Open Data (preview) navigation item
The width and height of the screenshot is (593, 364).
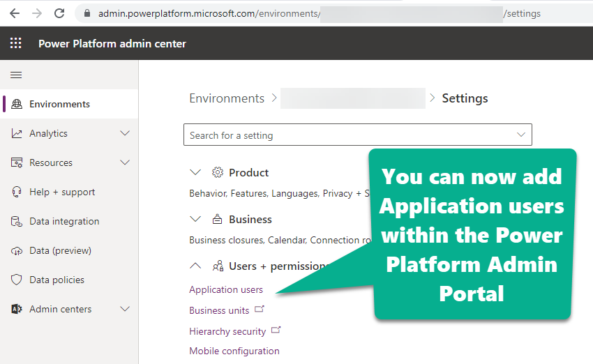[69, 250]
